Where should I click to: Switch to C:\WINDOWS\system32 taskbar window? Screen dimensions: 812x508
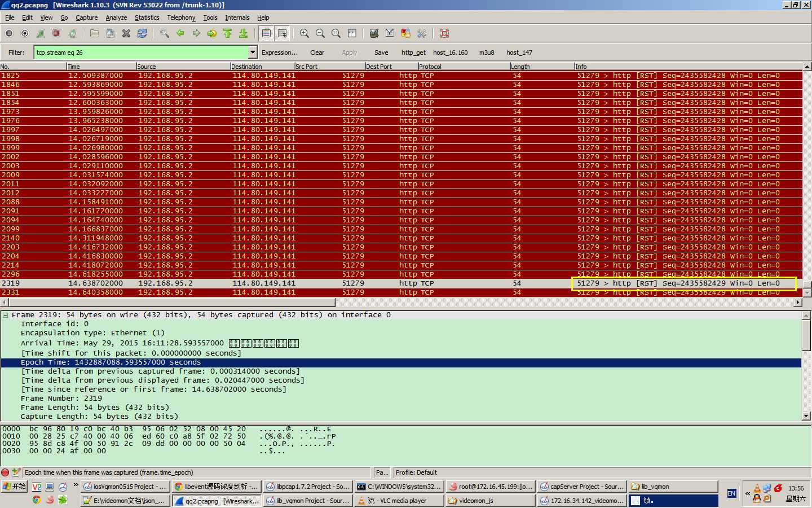pos(399,487)
